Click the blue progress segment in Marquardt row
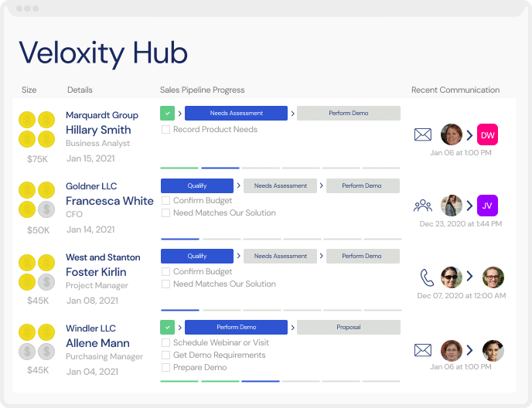Image resolution: width=532 pixels, height=408 pixels. (220, 168)
